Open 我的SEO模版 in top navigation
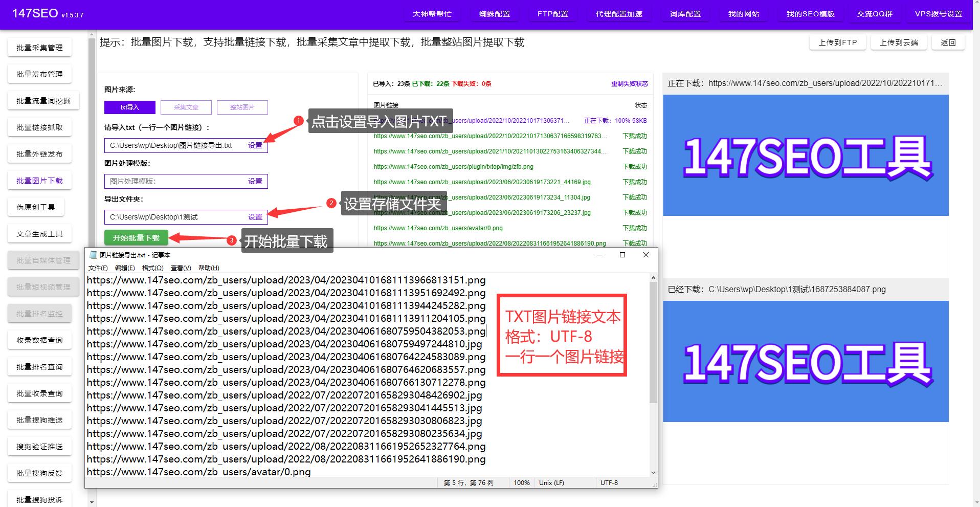Screen dimensions: 980x507 [x=810, y=14]
